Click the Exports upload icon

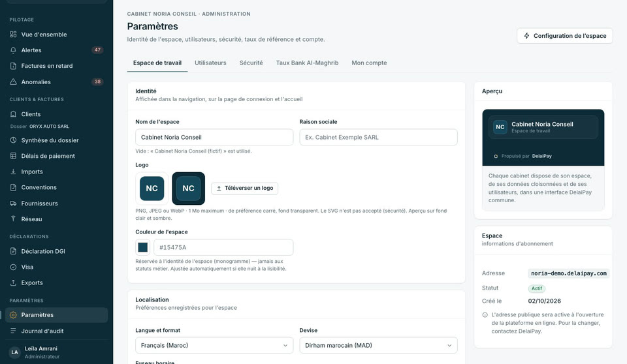click(x=13, y=282)
